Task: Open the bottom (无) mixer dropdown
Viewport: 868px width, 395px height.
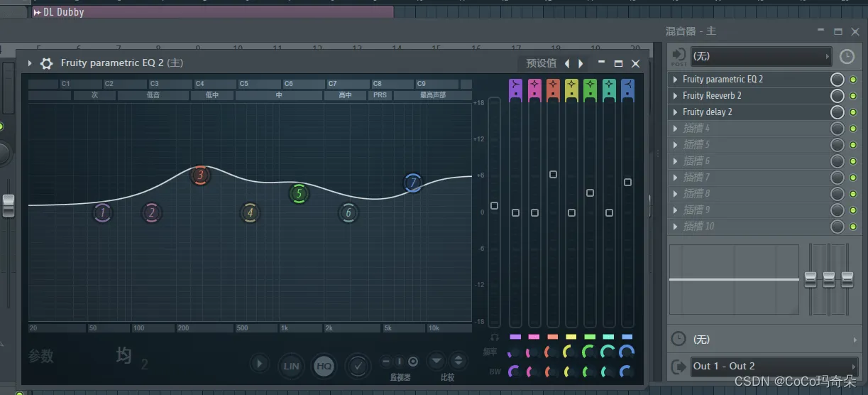Action: point(774,340)
